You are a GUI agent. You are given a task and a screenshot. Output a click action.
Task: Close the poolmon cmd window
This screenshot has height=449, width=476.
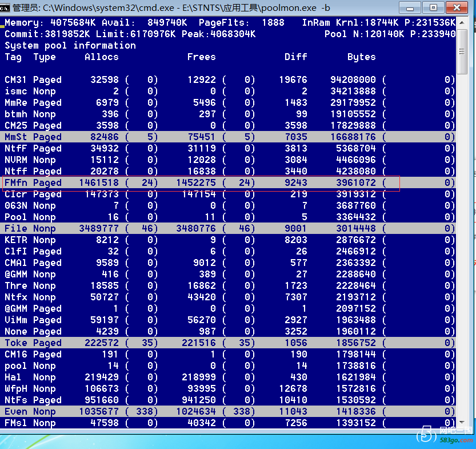pos(457,7)
